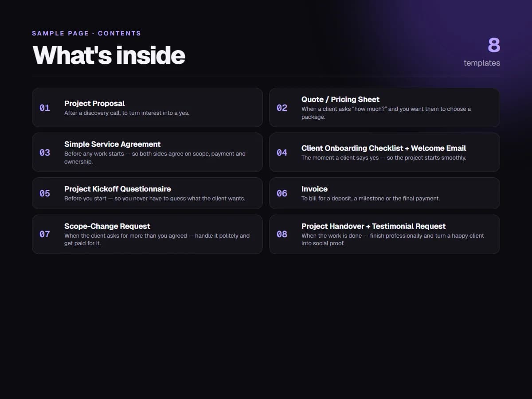Open the "Project Proposal" title
Image resolution: width=532 pixels, height=399 pixels.
coord(94,103)
